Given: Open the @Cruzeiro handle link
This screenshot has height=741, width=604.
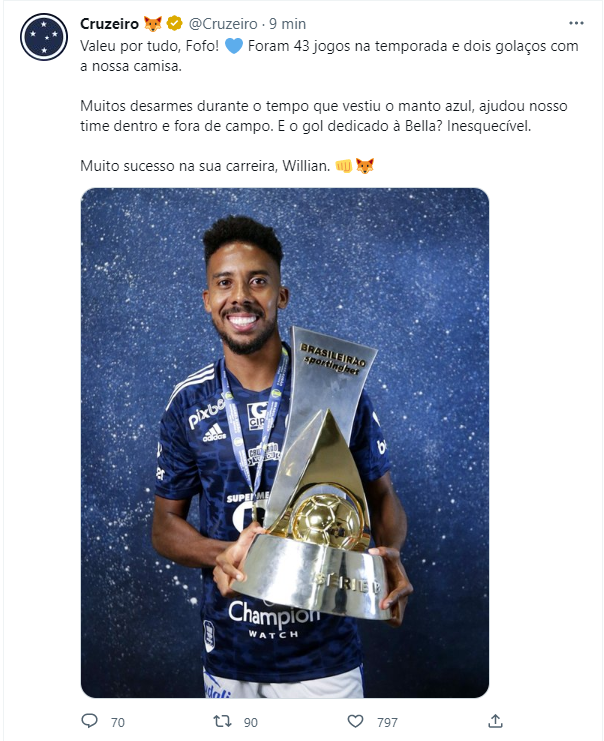Looking at the screenshot, I should 223,24.
